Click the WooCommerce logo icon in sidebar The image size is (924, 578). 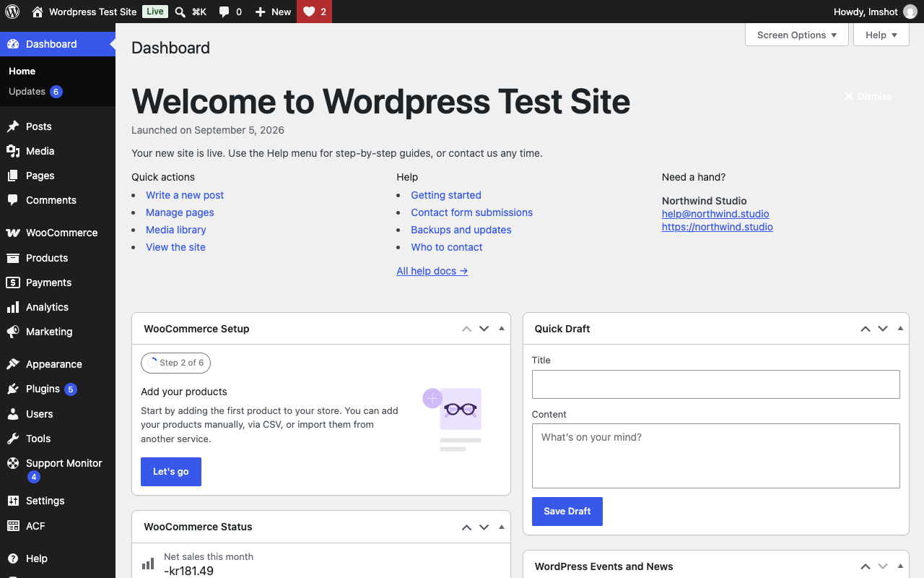tap(13, 233)
